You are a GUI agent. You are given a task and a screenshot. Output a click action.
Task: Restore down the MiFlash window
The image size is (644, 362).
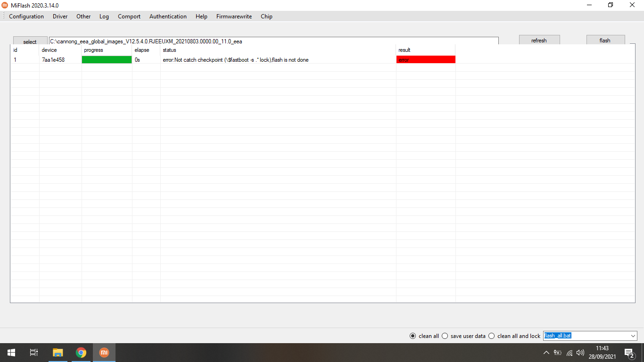tap(611, 5)
